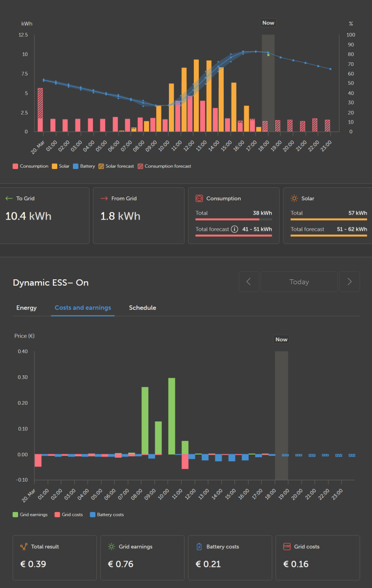Image resolution: width=372 pixels, height=588 pixels.
Task: Click the Grid costs card icon
Action: [287, 546]
